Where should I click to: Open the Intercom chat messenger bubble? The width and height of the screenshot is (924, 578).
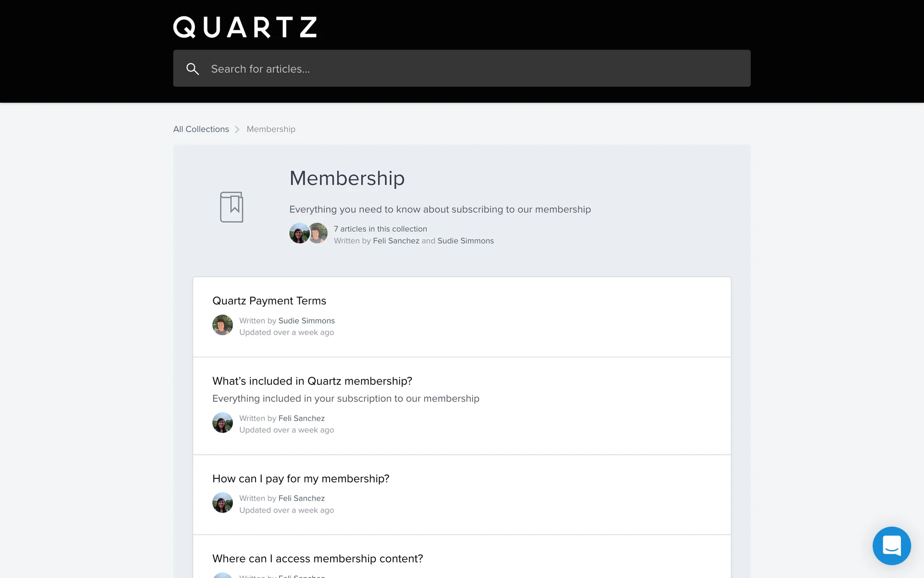[891, 545]
